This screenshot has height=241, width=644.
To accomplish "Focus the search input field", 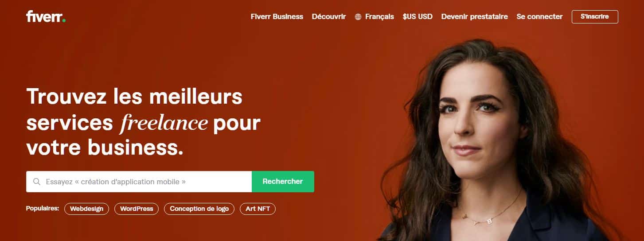I will 139,182.
